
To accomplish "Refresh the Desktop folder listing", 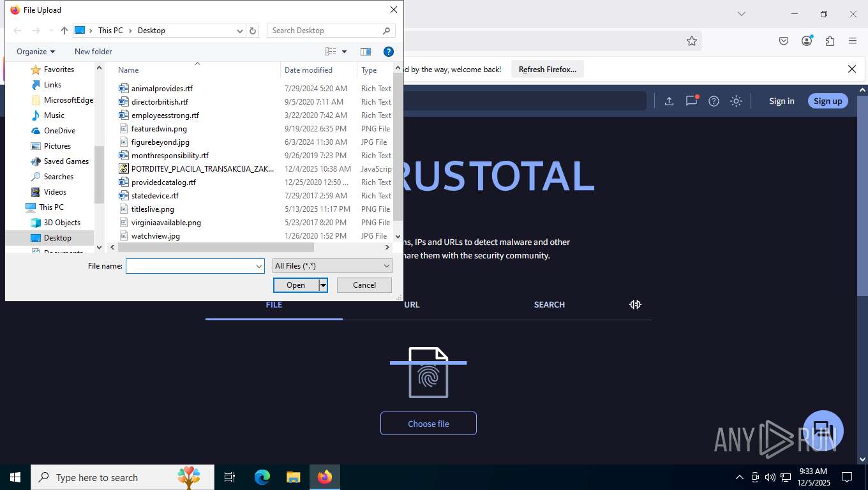I will tap(253, 31).
